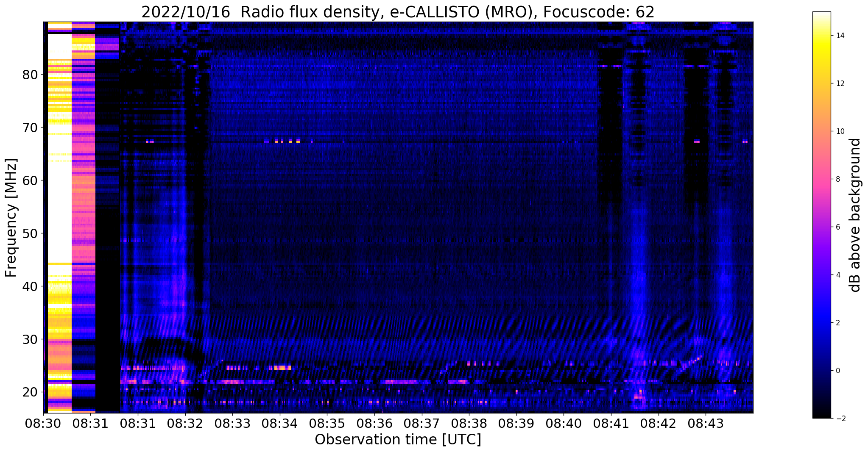Screen dimensions: 868x452
Task: Click the colorbar tick labeled 4
Action: click(x=837, y=275)
